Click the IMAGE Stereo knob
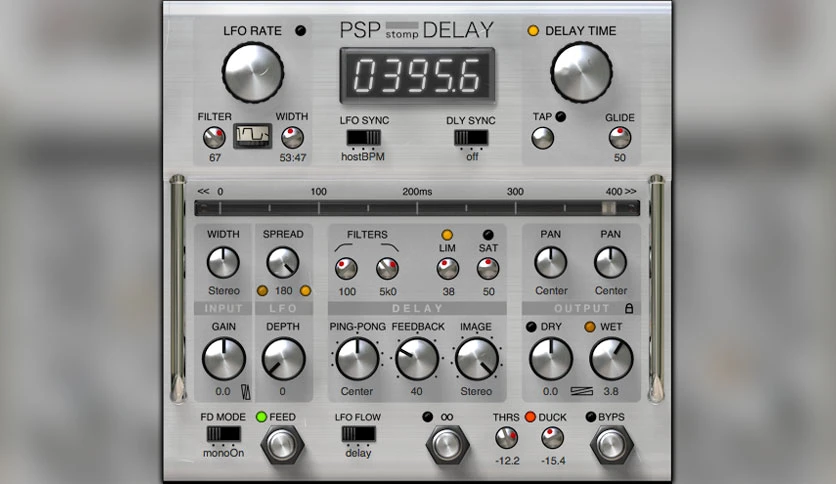Screen dimensions: 836x484 pos(477,359)
